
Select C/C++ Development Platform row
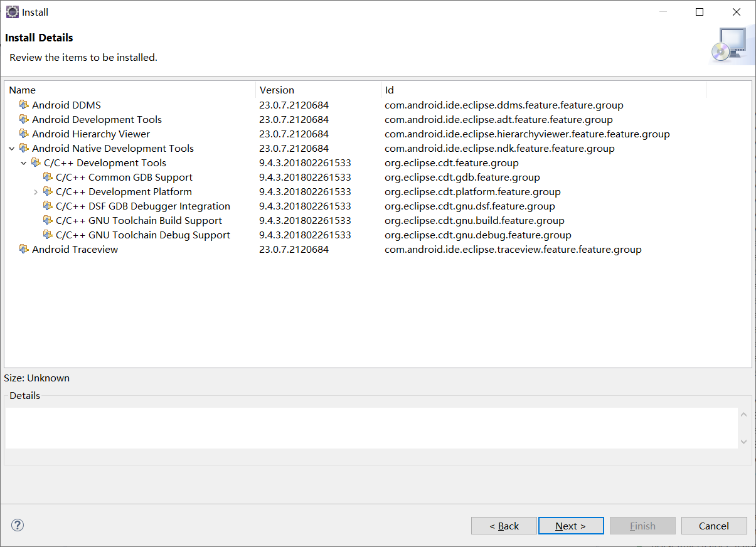[378, 191]
